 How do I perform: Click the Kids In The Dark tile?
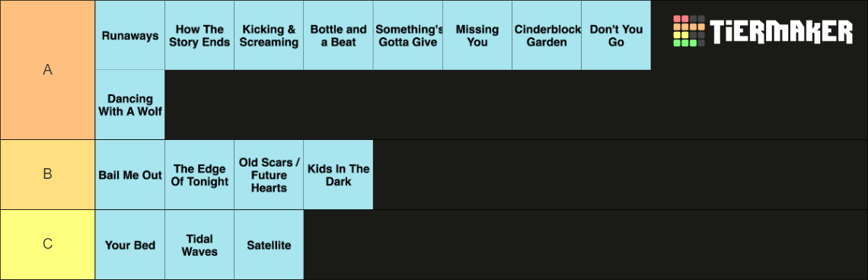338,174
